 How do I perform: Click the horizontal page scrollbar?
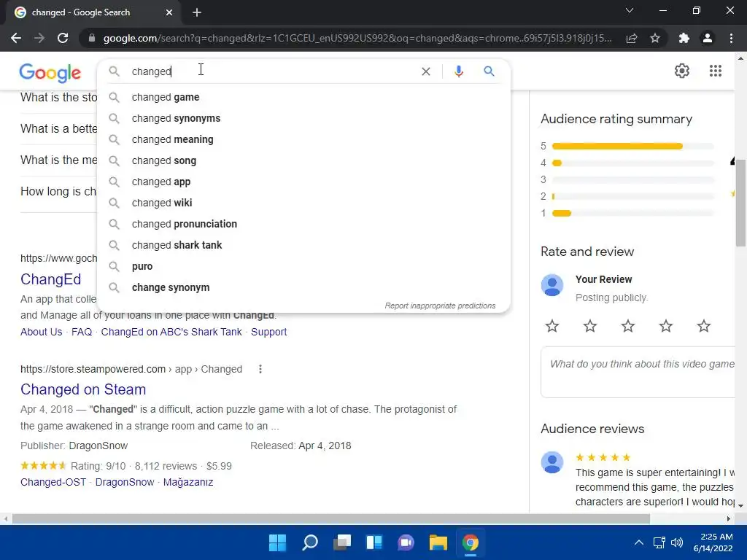coord(331,518)
